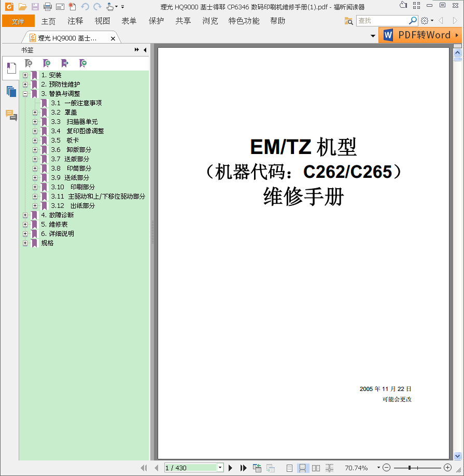The width and height of the screenshot is (464, 476).
Task: Expand the 3.8 印筒部分 bookmark
Action: (35, 169)
